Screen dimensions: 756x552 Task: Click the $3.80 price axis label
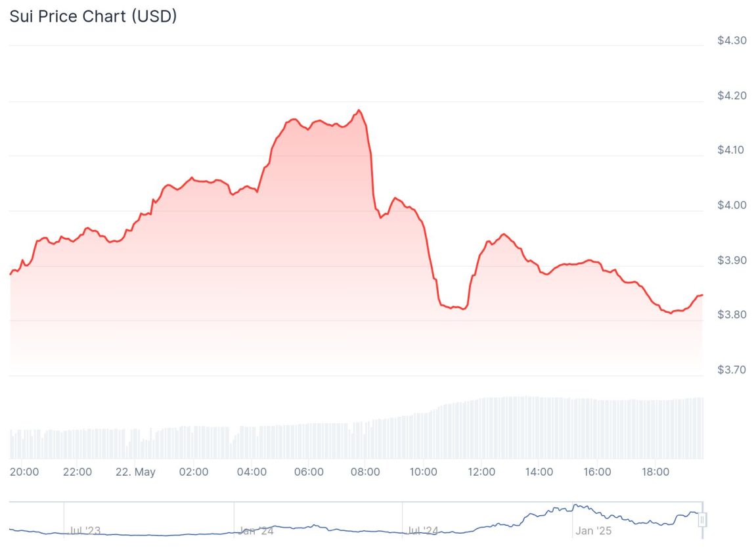point(731,315)
